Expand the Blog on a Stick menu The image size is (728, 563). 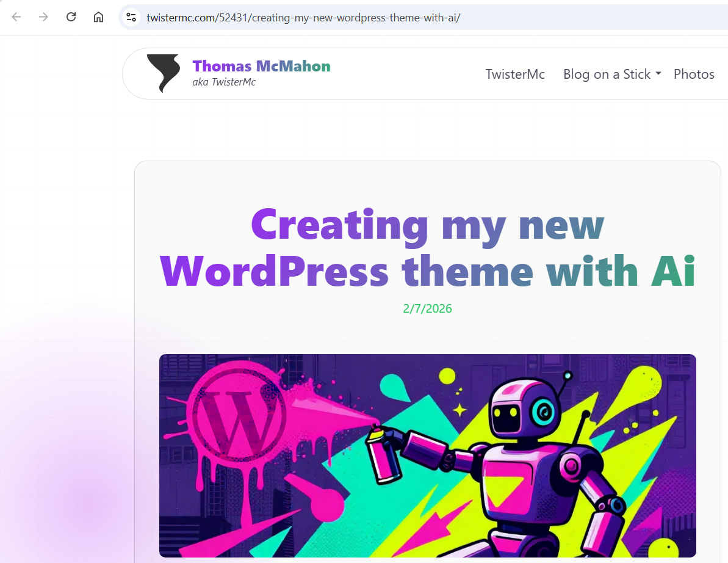click(x=607, y=74)
